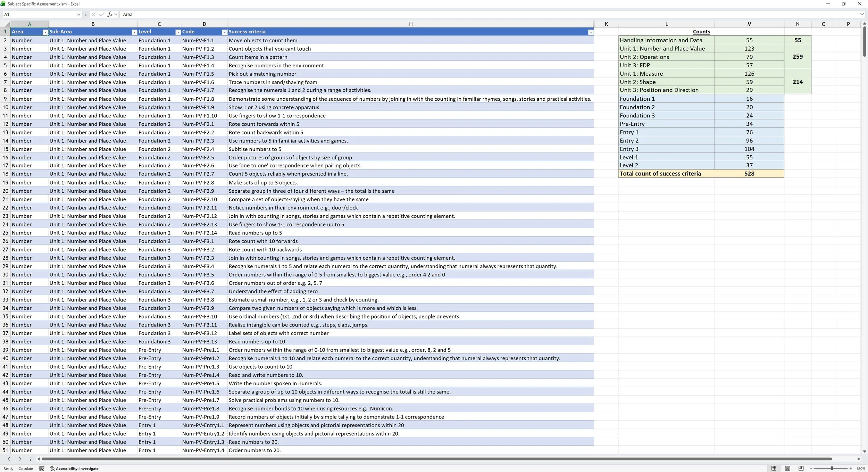Open the Level column filter dropdown
Image resolution: width=868 pixels, height=472 pixels.
(x=178, y=32)
